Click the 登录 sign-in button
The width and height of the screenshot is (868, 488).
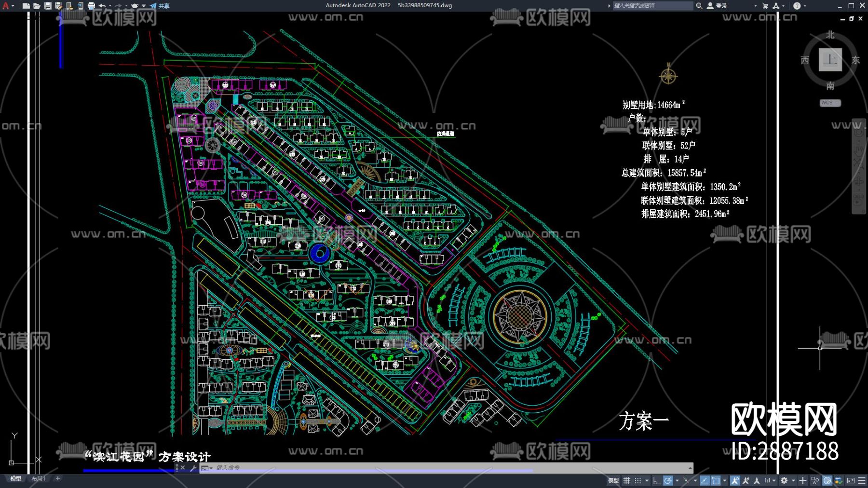(718, 6)
